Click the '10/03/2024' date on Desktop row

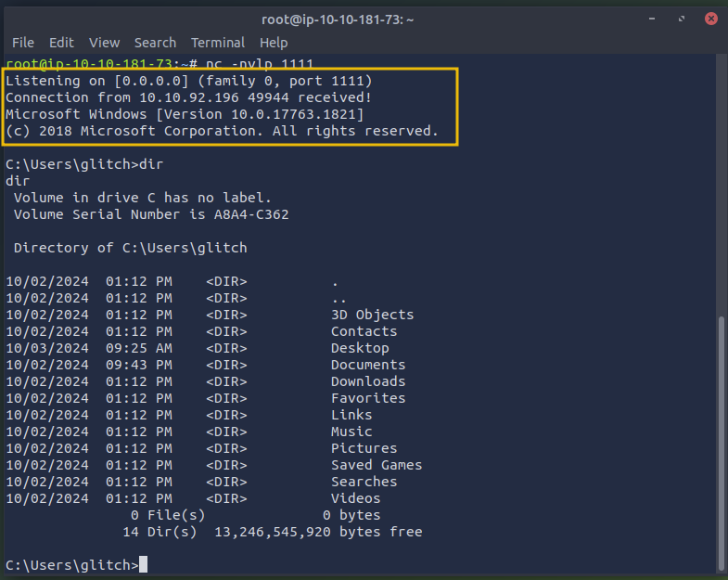[47, 349]
